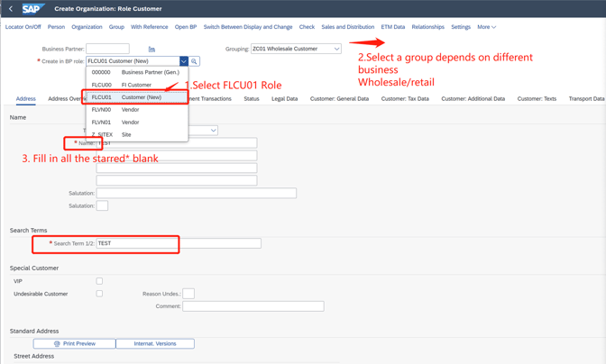Tick the VIP checkbox
This screenshot has width=606, height=364.
(x=99, y=281)
